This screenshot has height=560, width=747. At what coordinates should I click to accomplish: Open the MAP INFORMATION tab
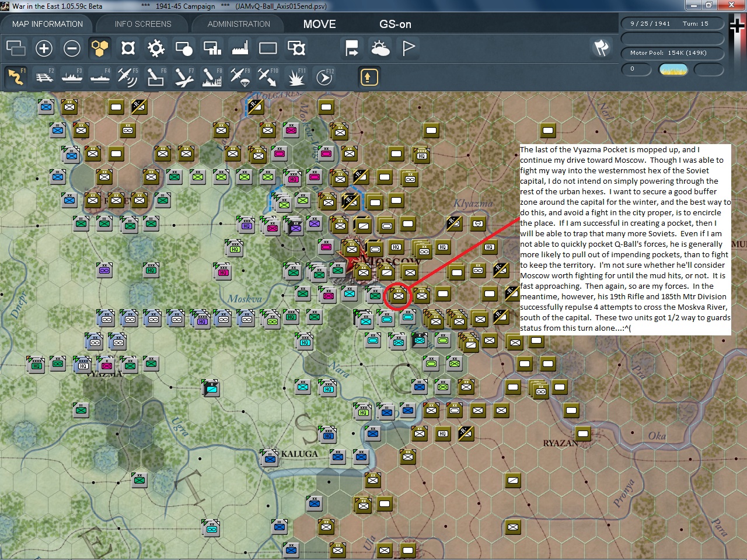tap(47, 24)
